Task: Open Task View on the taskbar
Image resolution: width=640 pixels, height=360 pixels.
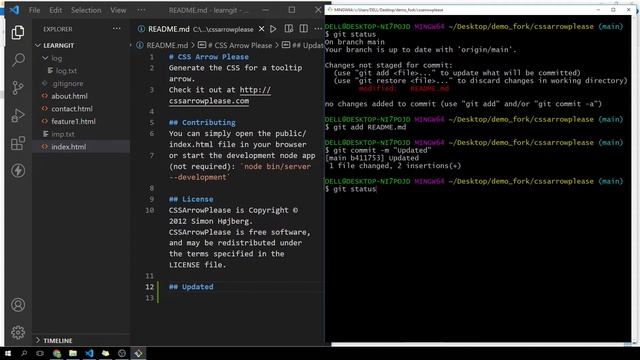Action: click(40, 353)
